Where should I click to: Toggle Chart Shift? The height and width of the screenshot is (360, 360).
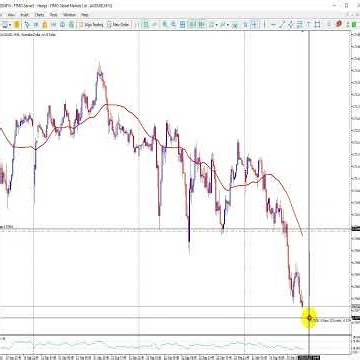click(x=201, y=25)
